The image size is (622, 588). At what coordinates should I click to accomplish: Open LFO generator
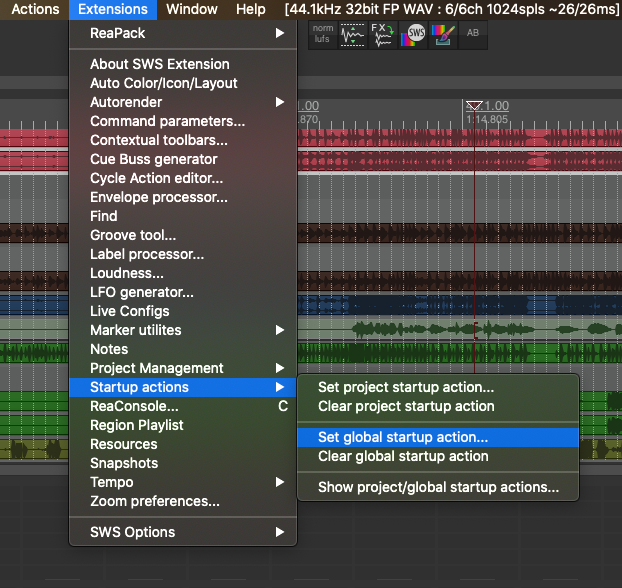183,292
